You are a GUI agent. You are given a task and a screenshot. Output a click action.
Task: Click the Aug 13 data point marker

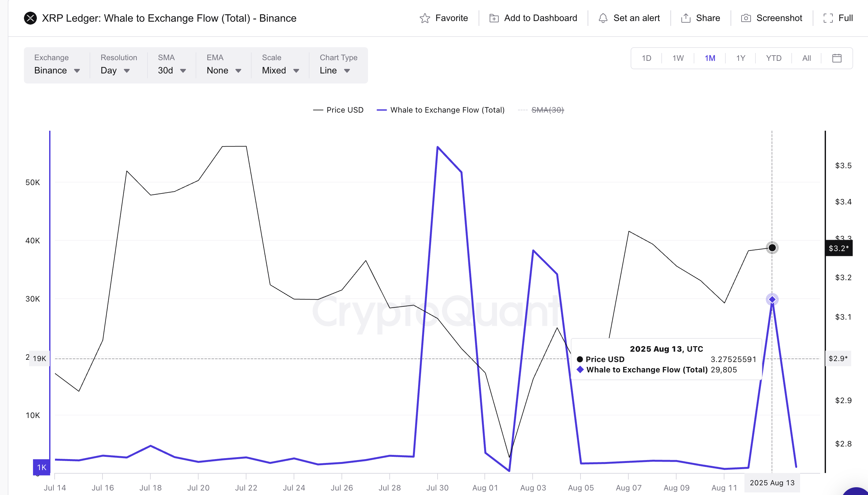click(x=772, y=299)
